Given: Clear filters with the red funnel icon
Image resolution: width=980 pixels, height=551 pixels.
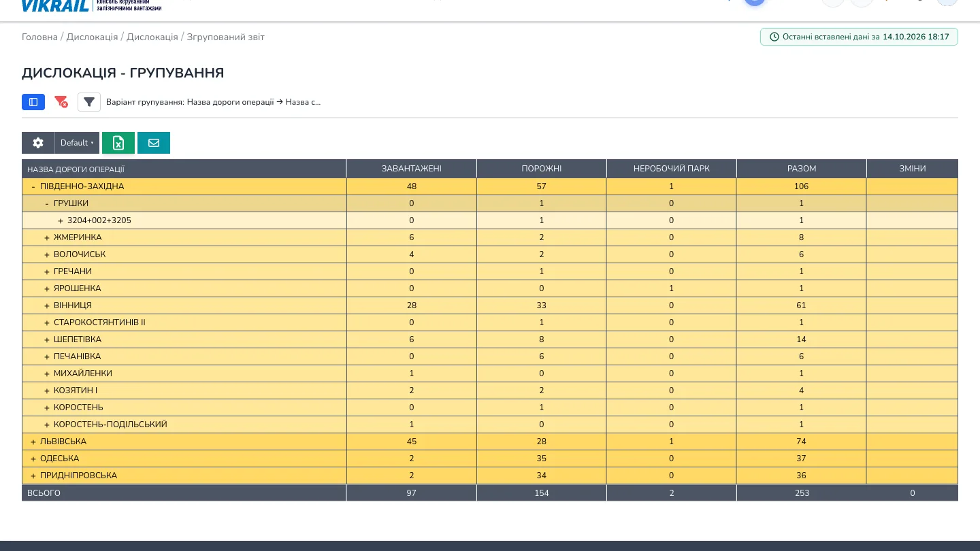Looking at the screenshot, I should pyautogui.click(x=61, y=102).
